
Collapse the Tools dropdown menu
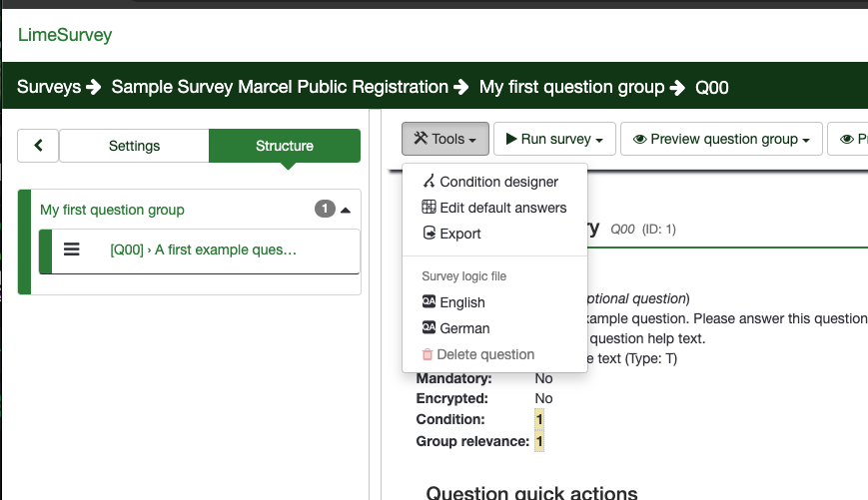pos(444,139)
